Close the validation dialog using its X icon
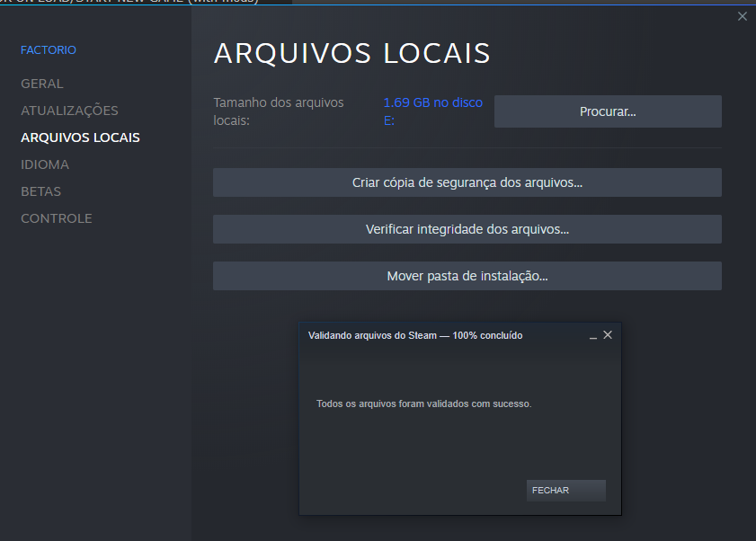This screenshot has height=541, width=756. click(608, 335)
